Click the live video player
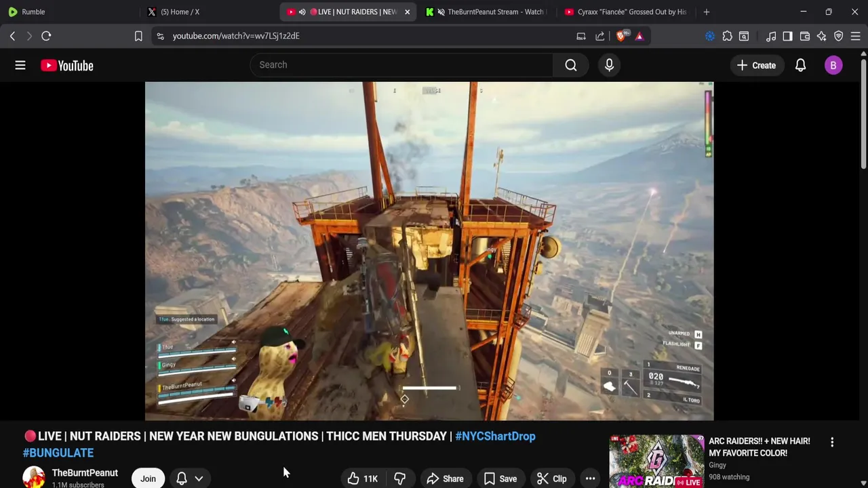 click(429, 251)
